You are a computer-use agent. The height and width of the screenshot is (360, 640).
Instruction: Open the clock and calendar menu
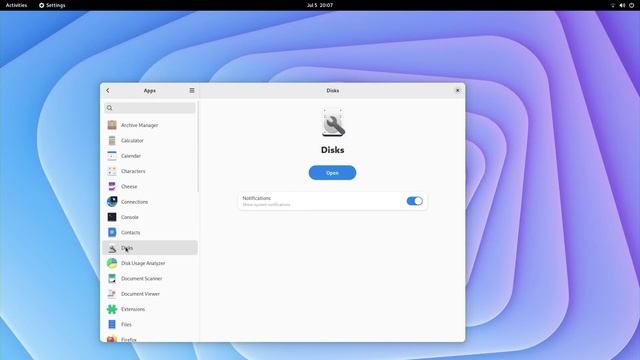pos(320,5)
